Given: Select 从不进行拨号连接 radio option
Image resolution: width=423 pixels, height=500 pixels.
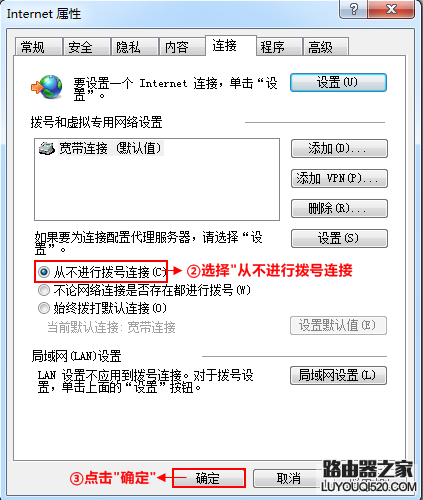Looking at the screenshot, I should click(44, 272).
